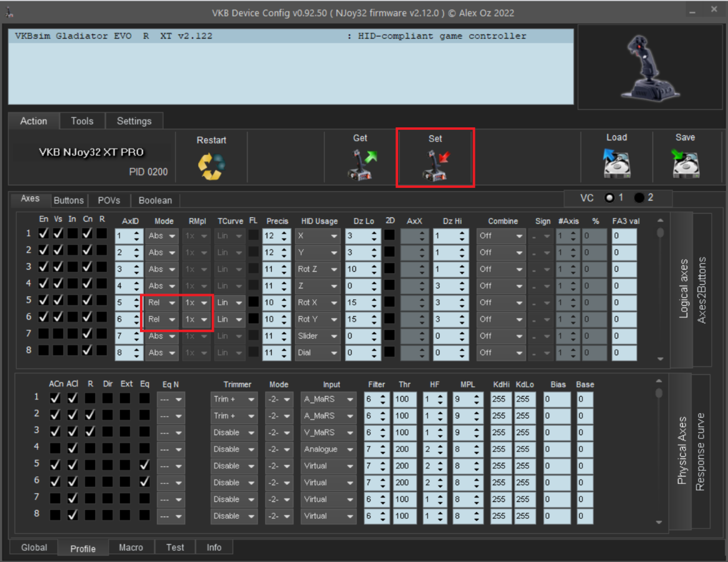Click the logical axes vertical scrollbar
The width and height of the screenshot is (728, 562).
point(661,290)
